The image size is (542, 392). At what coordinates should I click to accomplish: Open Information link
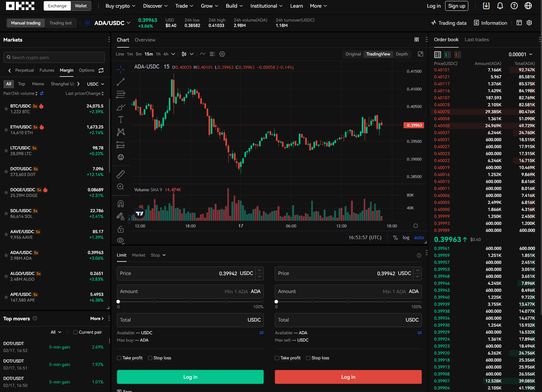491,23
